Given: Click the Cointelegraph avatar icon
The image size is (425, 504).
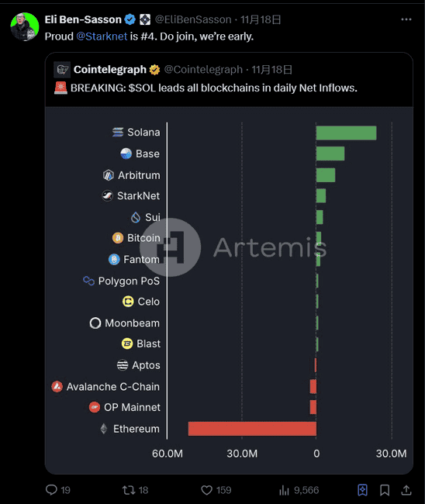Looking at the screenshot, I should pyautogui.click(x=62, y=70).
